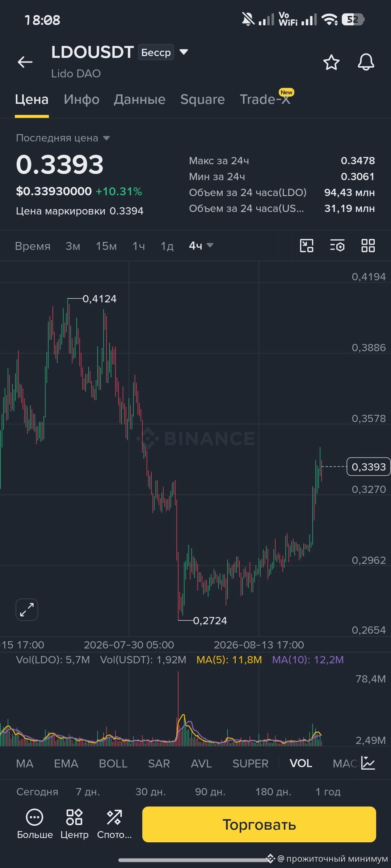Open the Square tab
Screen dimensions: 391x868
click(x=202, y=99)
